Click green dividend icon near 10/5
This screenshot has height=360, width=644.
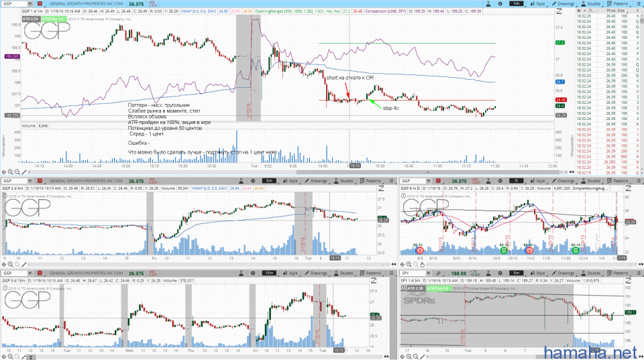pyautogui.click(x=504, y=250)
